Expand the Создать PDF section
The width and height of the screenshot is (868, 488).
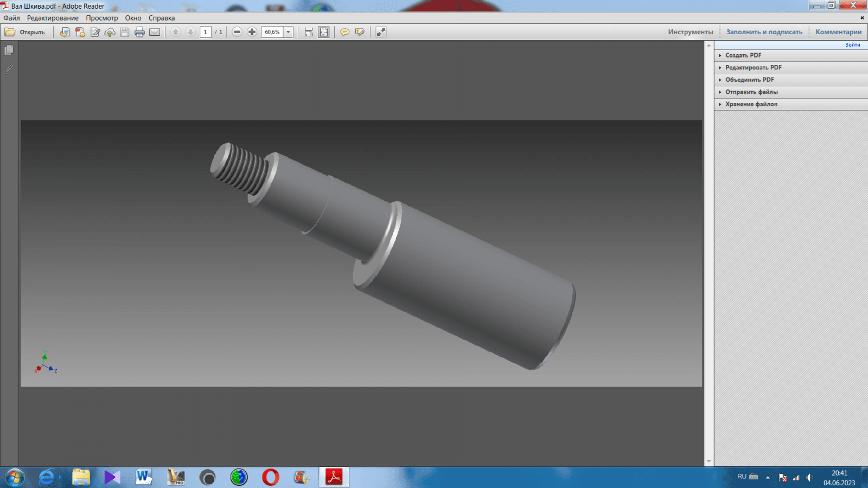point(743,55)
